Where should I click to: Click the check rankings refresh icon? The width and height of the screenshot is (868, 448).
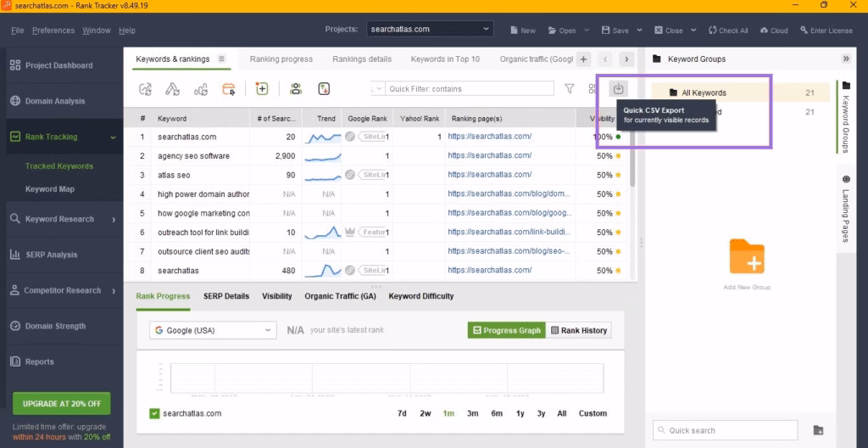coord(146,88)
